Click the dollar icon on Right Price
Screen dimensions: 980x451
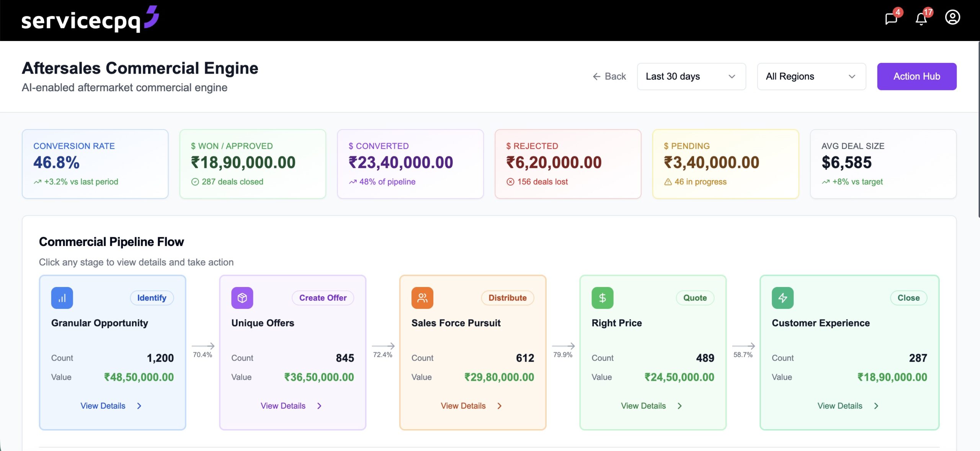(x=602, y=297)
